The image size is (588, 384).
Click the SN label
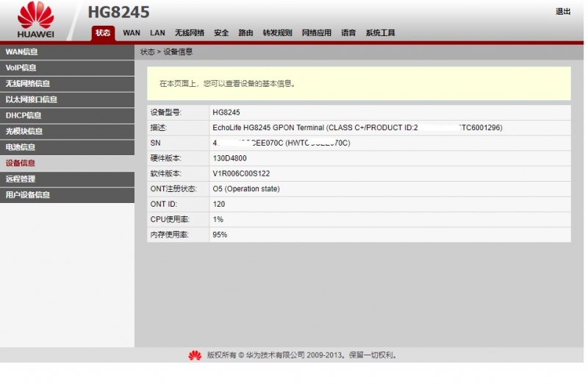tap(155, 143)
